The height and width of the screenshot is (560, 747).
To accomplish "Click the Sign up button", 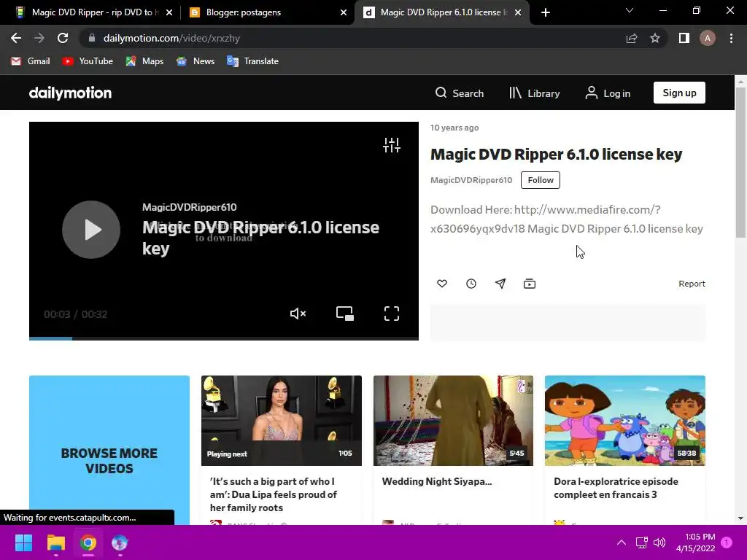I will 679,93.
